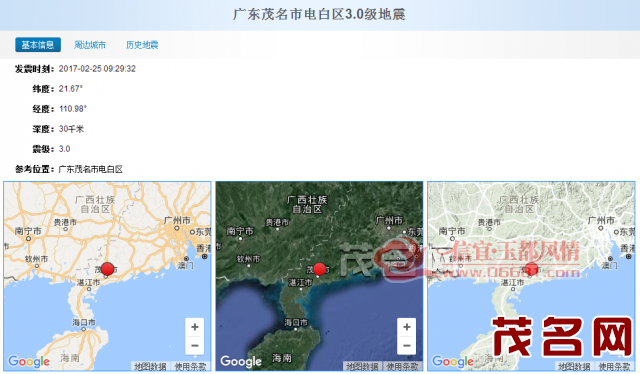
Task: Click 海口市 label on road map
Action: coord(84,322)
